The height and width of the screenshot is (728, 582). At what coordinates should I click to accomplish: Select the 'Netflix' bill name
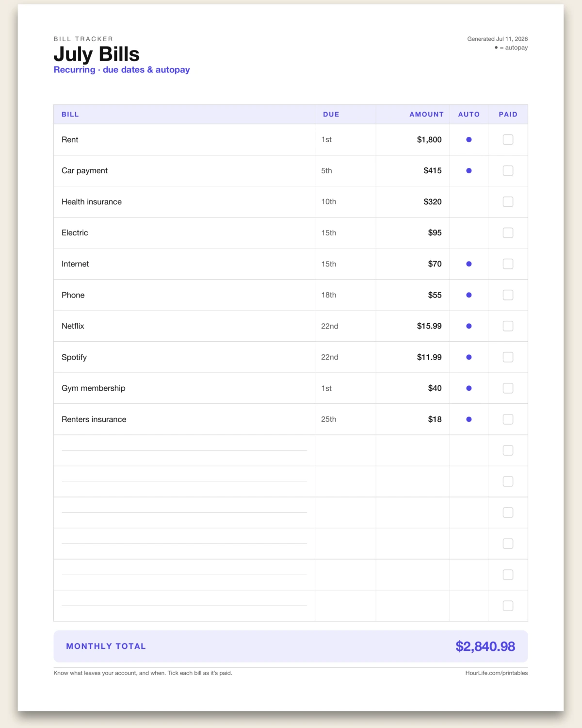(x=73, y=326)
